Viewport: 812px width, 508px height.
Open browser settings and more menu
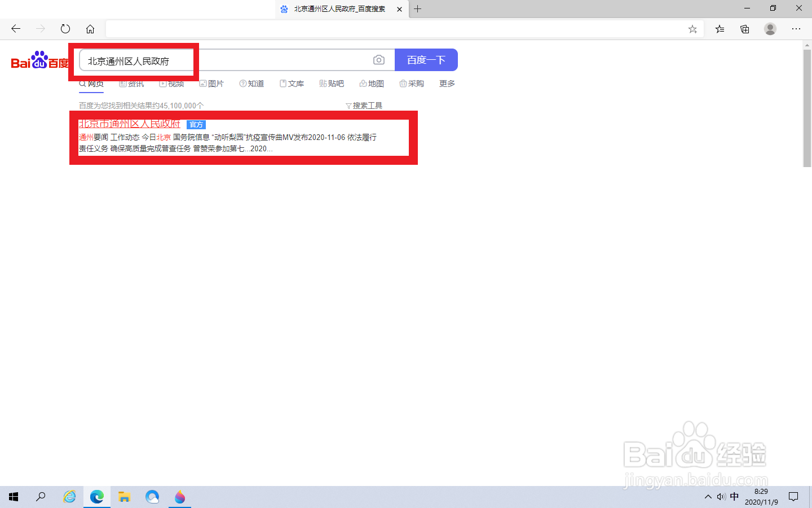(x=796, y=29)
